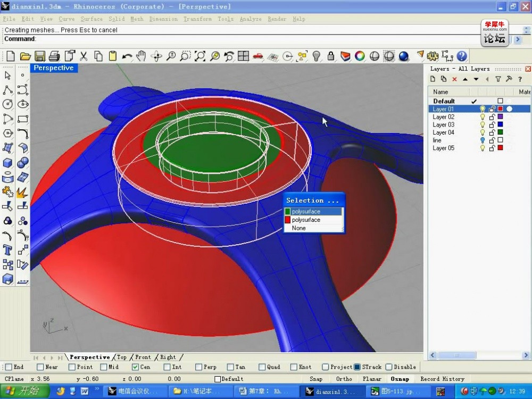Choose the Polyline tool in left toolbar

tap(8, 90)
